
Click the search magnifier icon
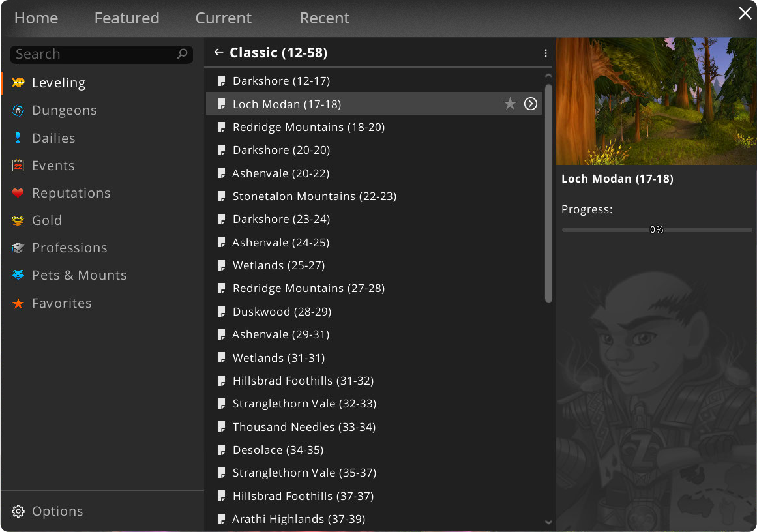[183, 53]
